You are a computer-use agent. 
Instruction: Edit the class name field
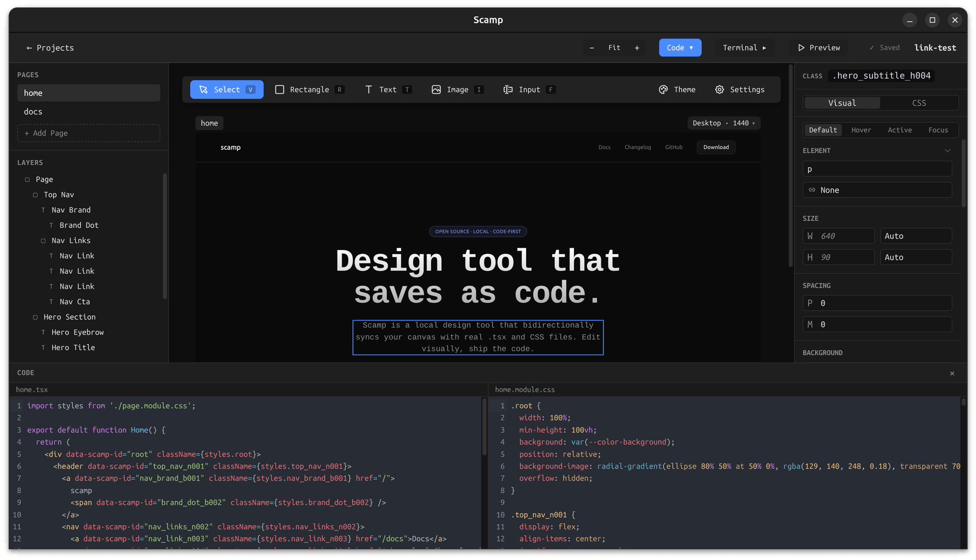click(882, 76)
